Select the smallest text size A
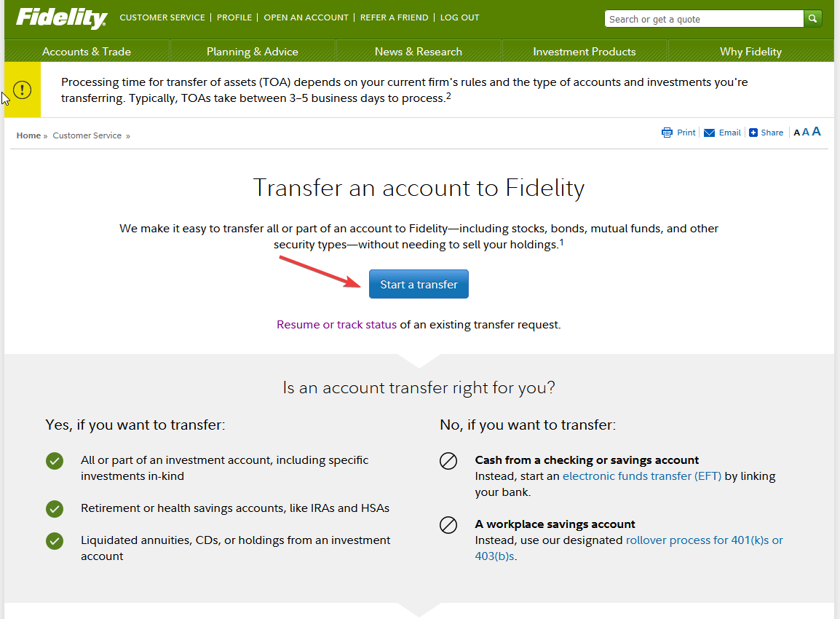Image resolution: width=840 pixels, height=619 pixels. [x=796, y=133]
